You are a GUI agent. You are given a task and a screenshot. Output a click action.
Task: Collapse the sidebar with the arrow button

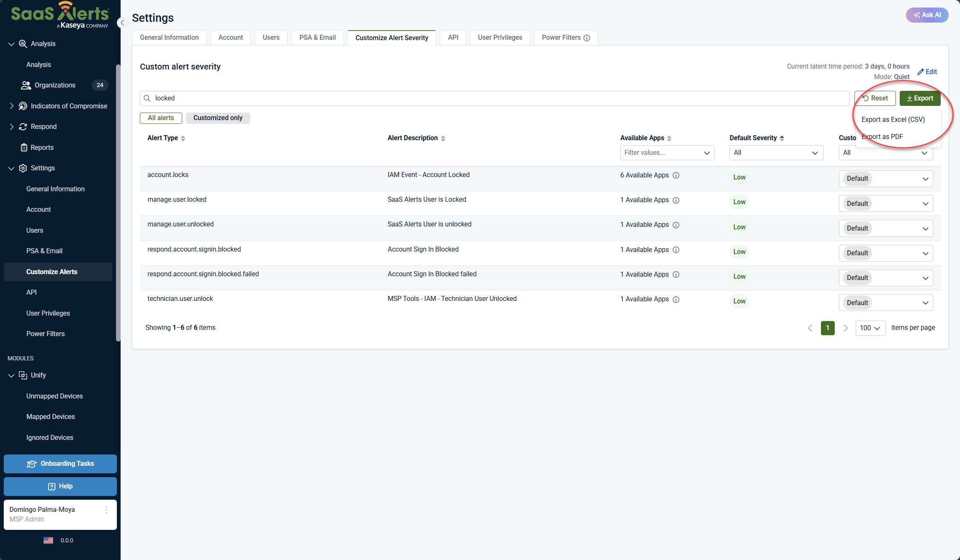[x=122, y=23]
